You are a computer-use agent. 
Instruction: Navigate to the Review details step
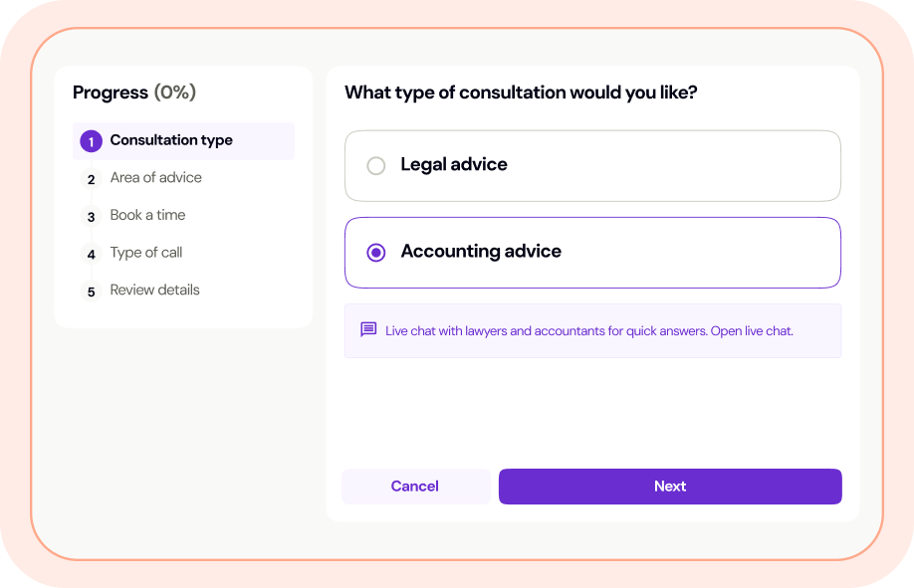tap(154, 290)
